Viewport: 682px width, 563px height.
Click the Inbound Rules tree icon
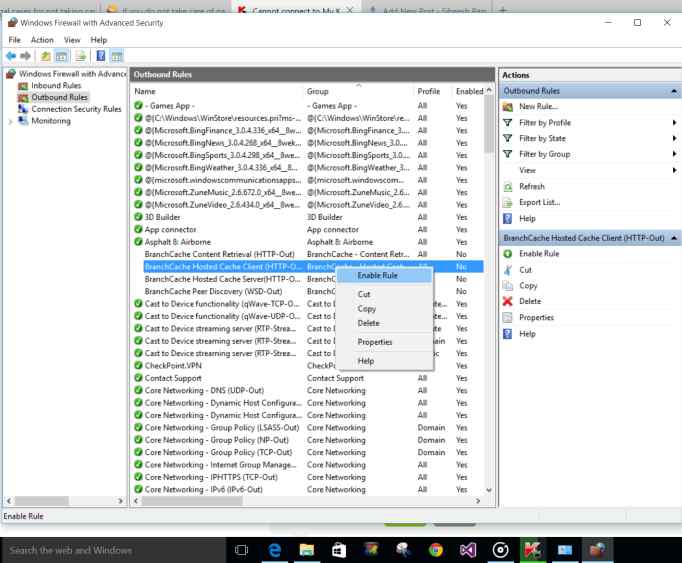[x=23, y=86]
